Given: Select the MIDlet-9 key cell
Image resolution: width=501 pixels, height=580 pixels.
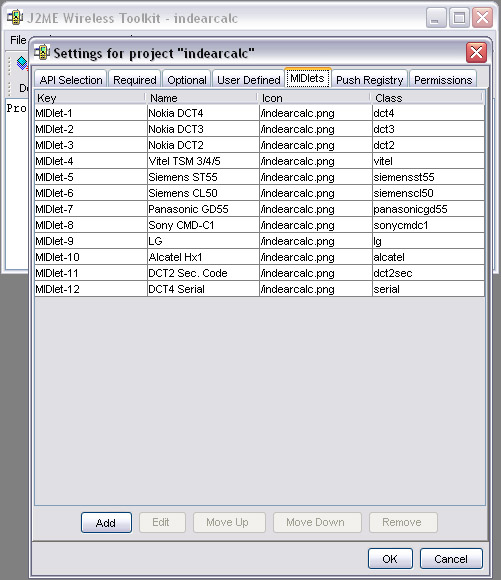Looking at the screenshot, I should [91, 241].
